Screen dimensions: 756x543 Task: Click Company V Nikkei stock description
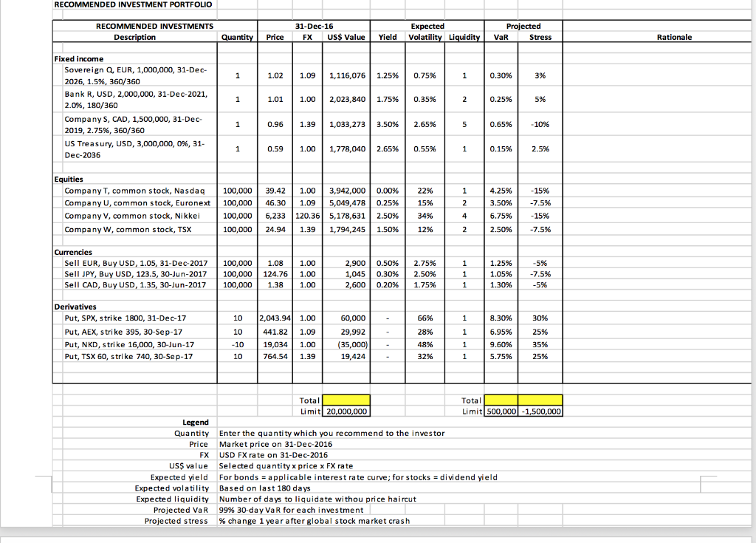coord(132,216)
